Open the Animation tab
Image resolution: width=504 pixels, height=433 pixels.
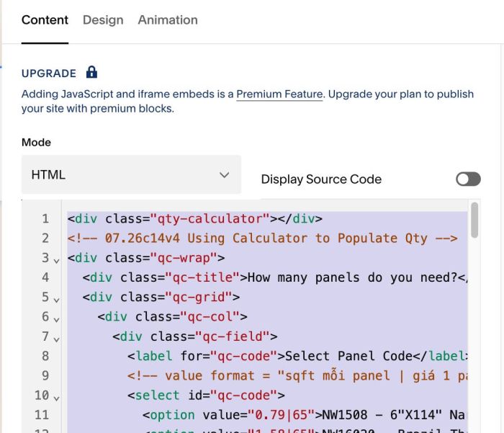(x=168, y=20)
